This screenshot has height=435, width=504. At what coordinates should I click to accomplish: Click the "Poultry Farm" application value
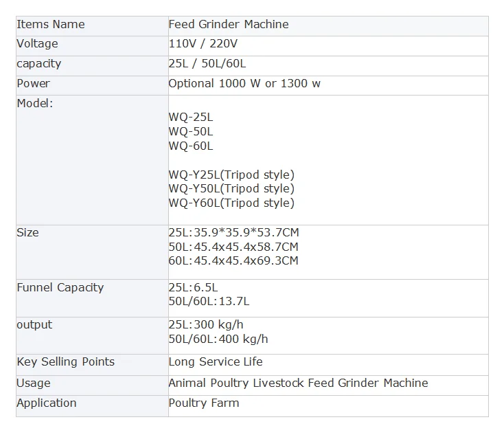204,403
